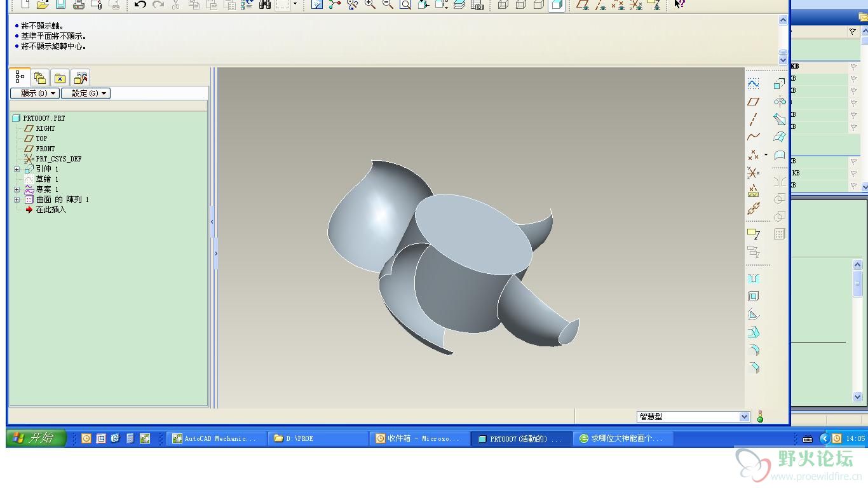Viewport: 868px width, 488px height.
Task: Click the 在此插入 insert marker
Action: coord(51,210)
